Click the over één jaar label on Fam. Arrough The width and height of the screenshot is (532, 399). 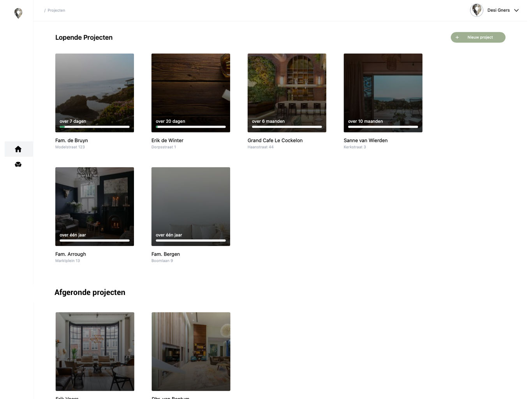[73, 235]
